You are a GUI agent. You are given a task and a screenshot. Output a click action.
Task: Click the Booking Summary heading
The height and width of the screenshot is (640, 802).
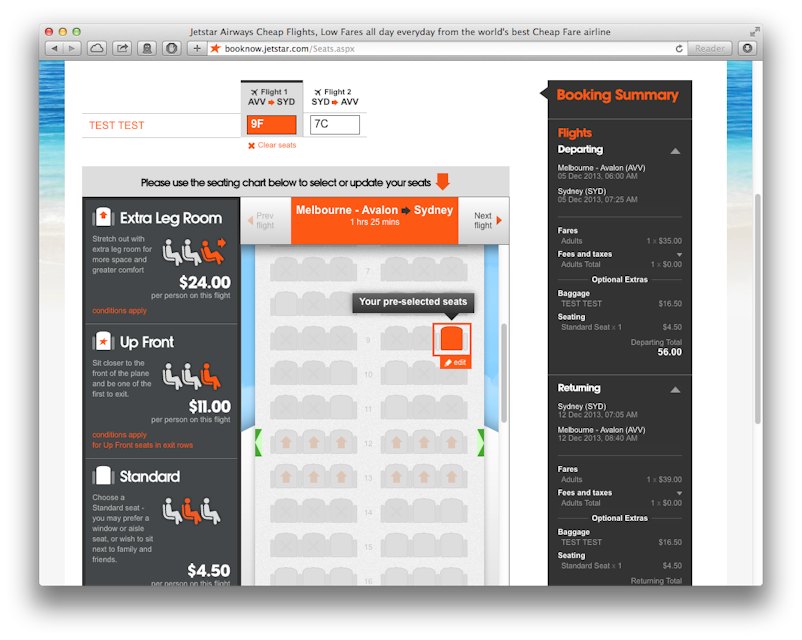point(617,95)
